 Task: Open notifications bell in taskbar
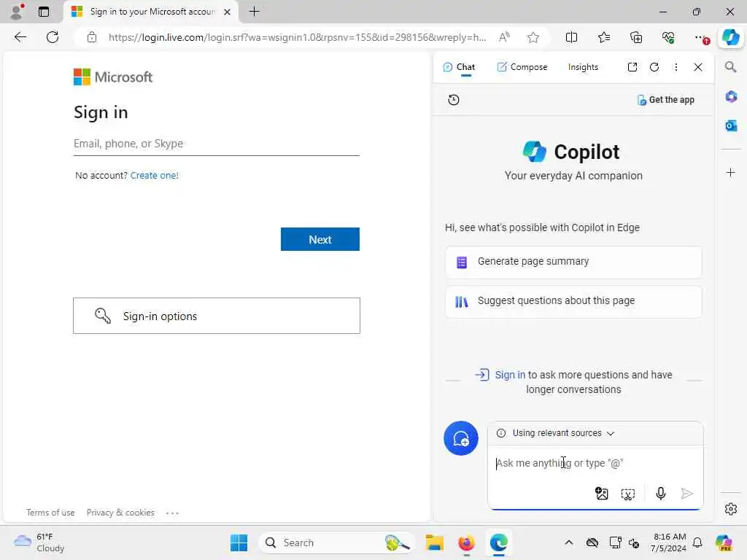[697, 542]
